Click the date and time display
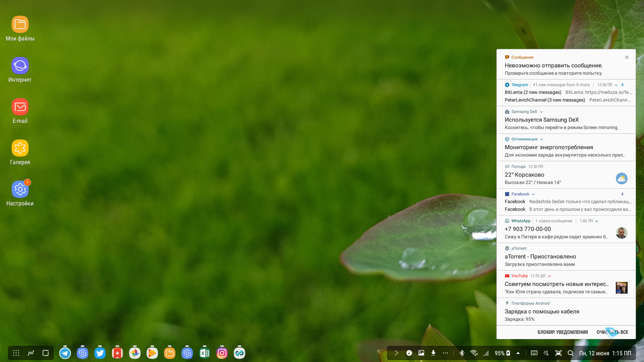 tap(605, 353)
